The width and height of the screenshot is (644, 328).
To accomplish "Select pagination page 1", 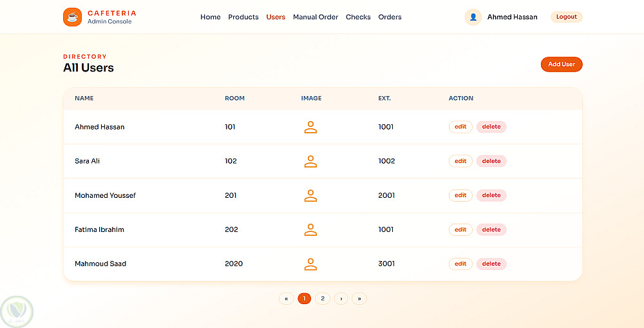I will coord(305,298).
